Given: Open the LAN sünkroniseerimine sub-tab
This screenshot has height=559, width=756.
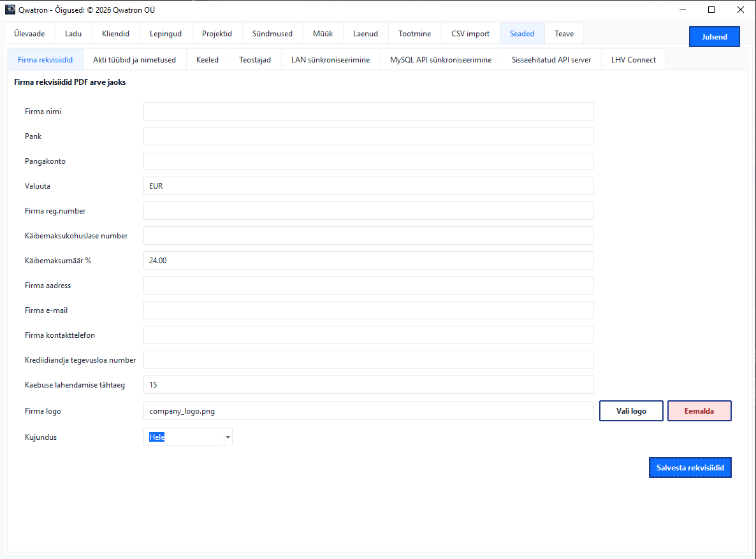Looking at the screenshot, I should click(331, 60).
